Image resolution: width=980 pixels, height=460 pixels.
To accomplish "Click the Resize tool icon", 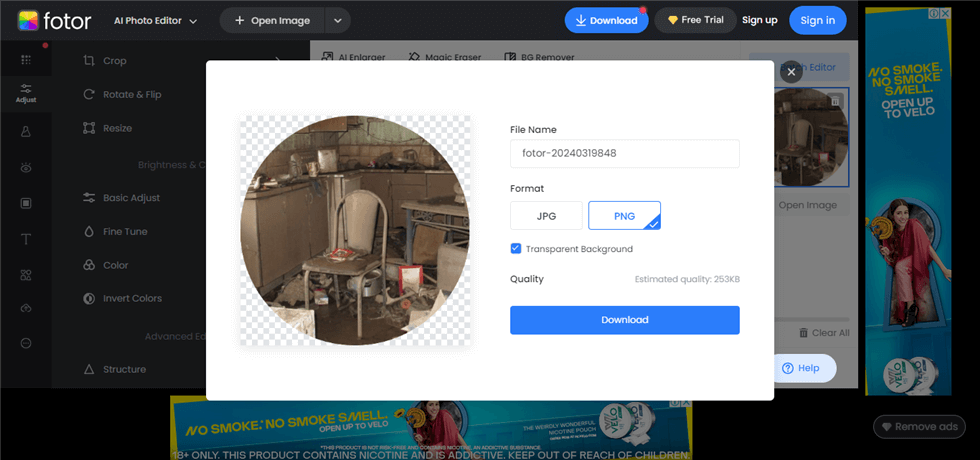I will tap(89, 128).
